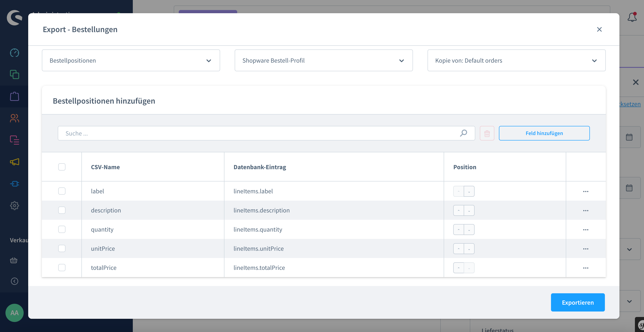
Task: Open the Marketing megaphone icon
Action: 15,162
